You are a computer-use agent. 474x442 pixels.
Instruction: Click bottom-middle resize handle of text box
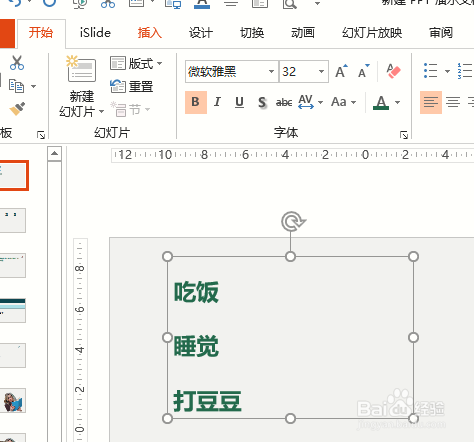[x=290, y=418]
